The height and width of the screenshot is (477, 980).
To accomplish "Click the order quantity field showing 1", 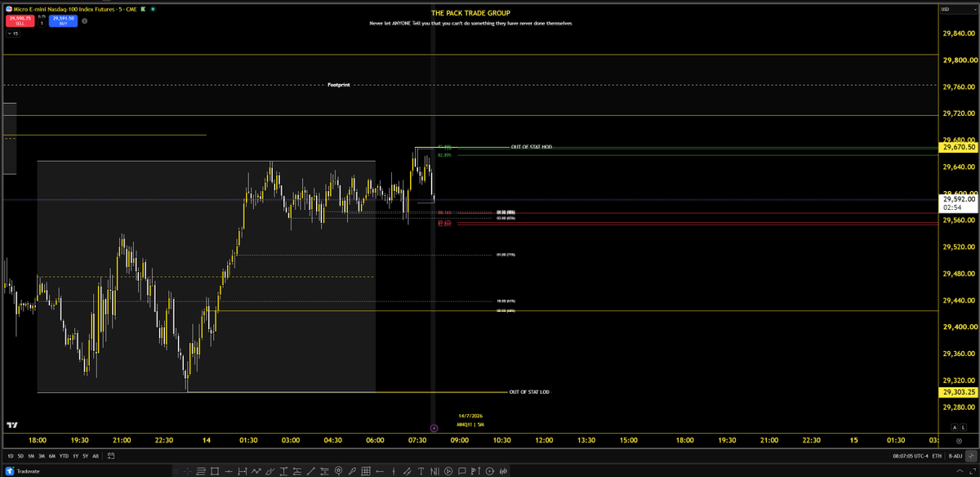I will pyautogui.click(x=42, y=24).
